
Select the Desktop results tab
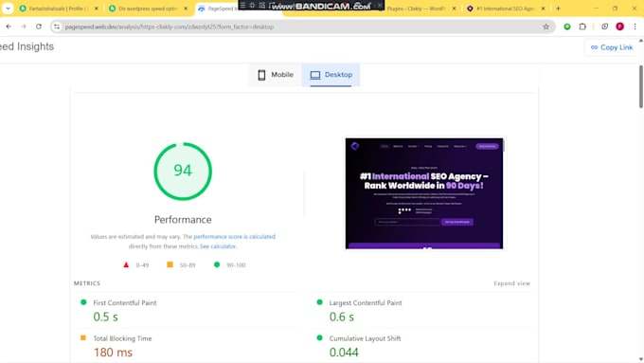[331, 75]
